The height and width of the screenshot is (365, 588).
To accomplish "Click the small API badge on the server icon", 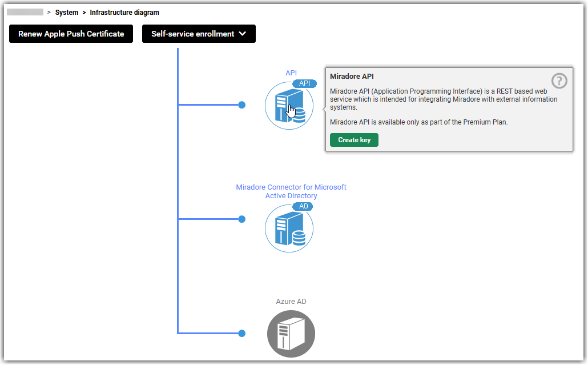I will [x=304, y=83].
